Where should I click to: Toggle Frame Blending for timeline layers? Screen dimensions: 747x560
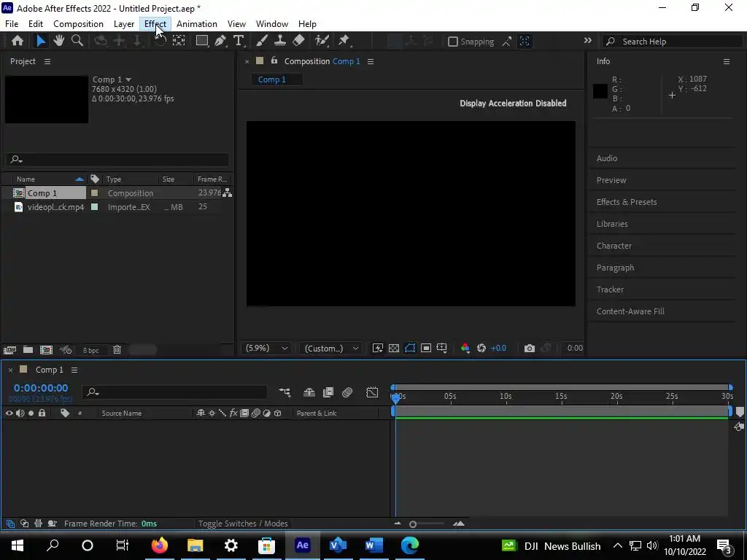[328, 392]
